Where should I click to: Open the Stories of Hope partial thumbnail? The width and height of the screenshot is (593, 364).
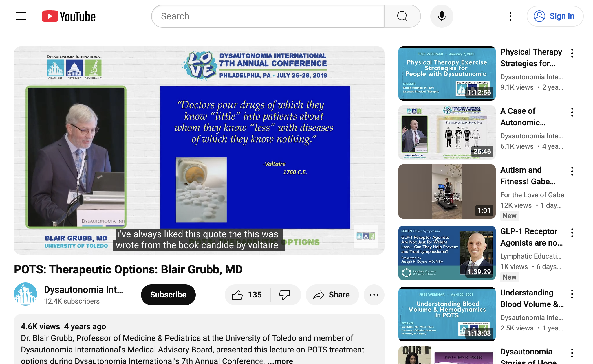point(447,355)
